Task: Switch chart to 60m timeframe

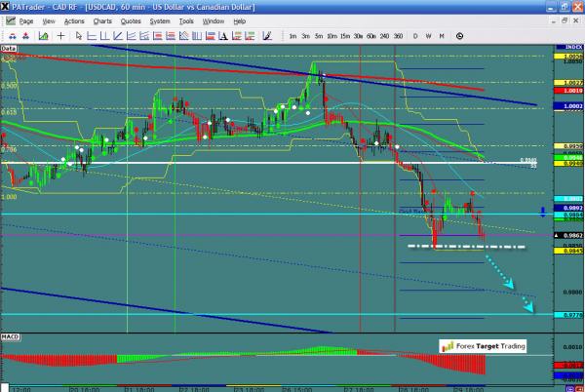Action: [370, 36]
